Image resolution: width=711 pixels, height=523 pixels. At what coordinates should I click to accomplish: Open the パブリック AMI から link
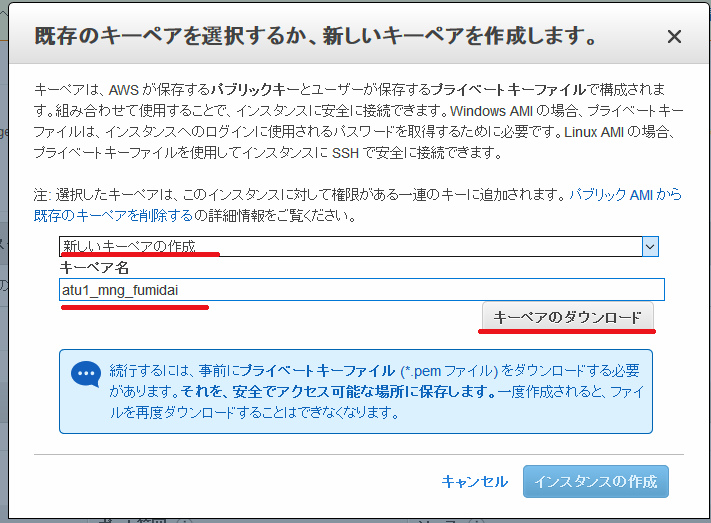(x=625, y=196)
